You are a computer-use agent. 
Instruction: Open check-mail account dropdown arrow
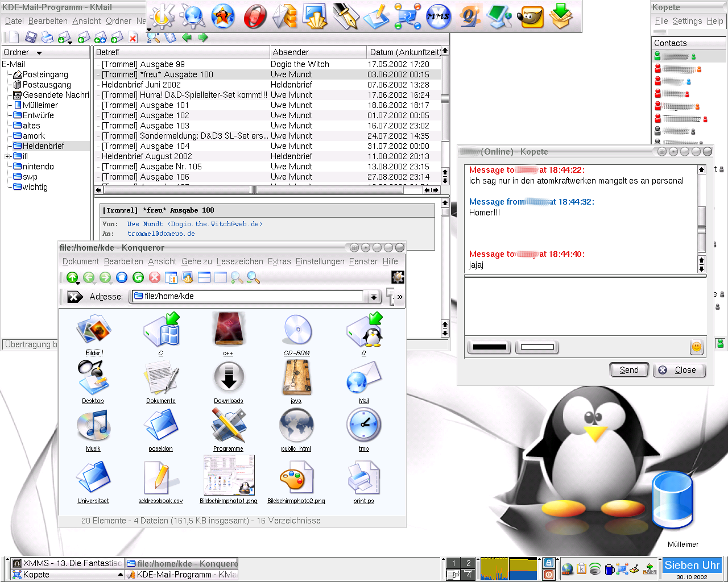point(69,42)
